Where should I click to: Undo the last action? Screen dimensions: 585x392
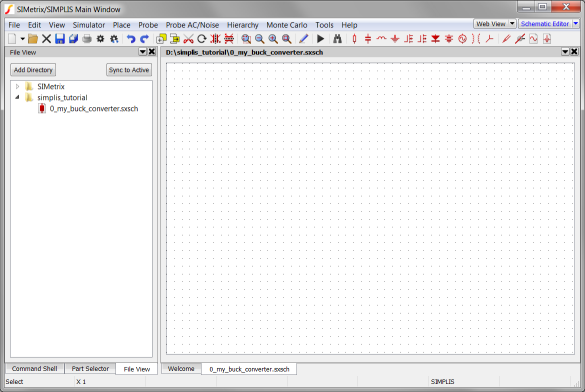131,39
